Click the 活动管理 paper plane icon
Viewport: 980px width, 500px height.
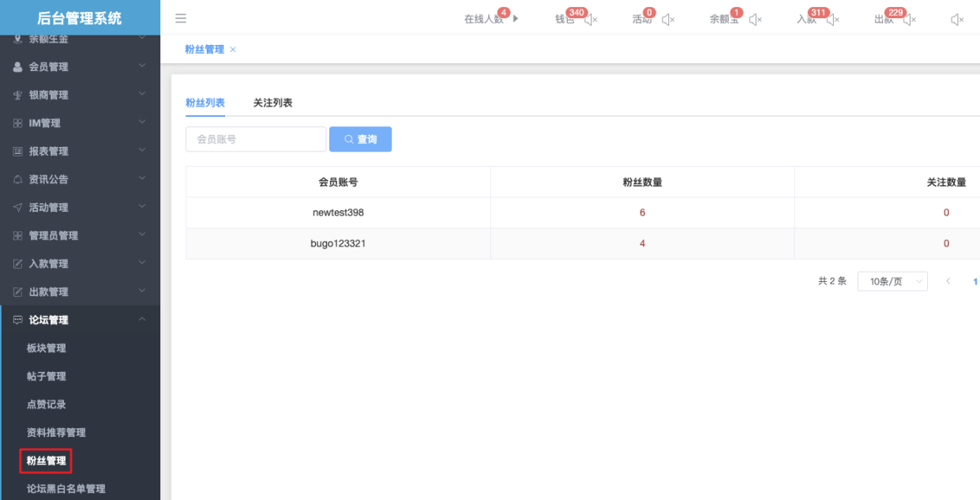coord(17,208)
